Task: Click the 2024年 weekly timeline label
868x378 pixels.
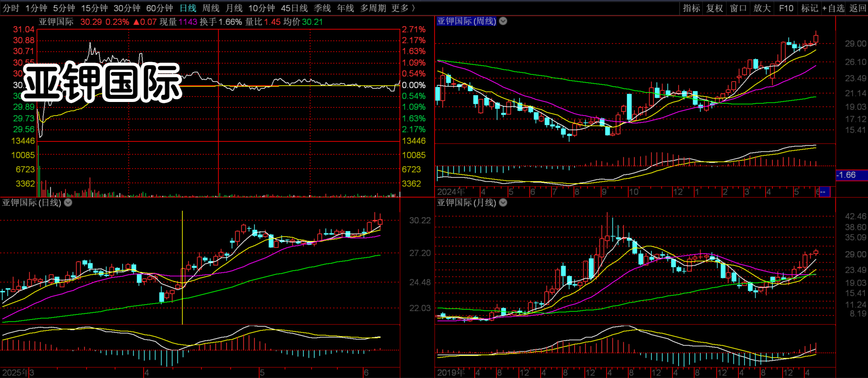Action: [x=451, y=192]
